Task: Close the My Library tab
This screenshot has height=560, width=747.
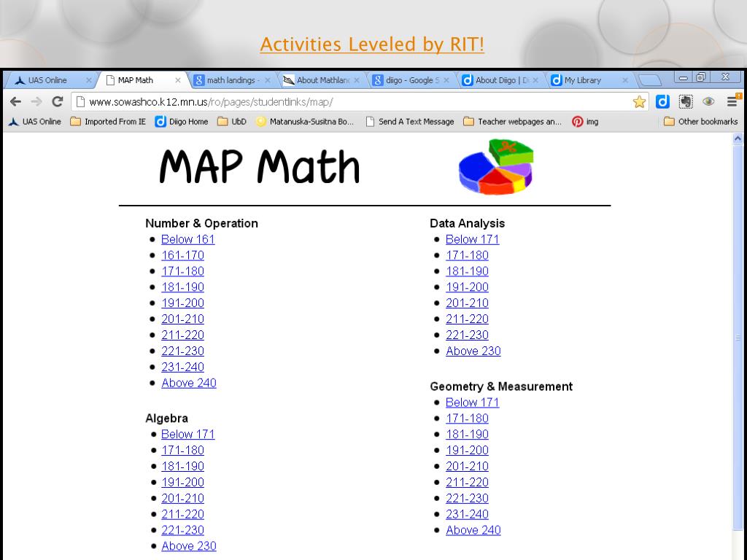Action: pos(625,80)
